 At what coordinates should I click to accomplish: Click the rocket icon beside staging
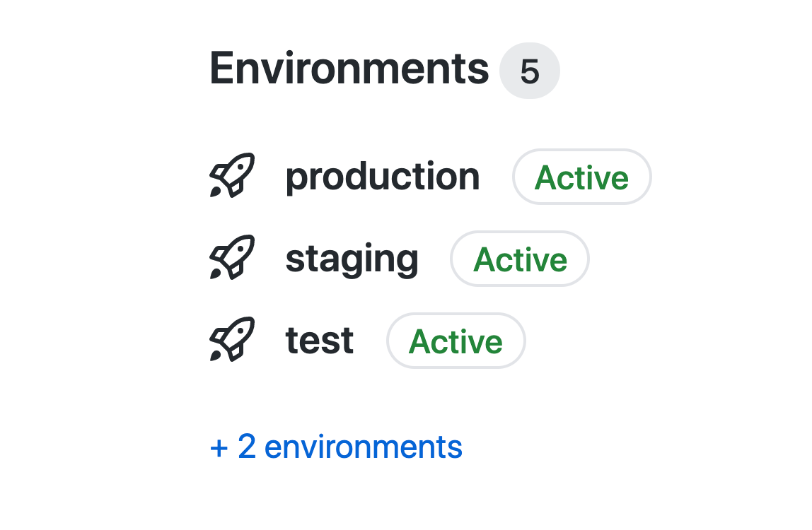click(x=232, y=257)
